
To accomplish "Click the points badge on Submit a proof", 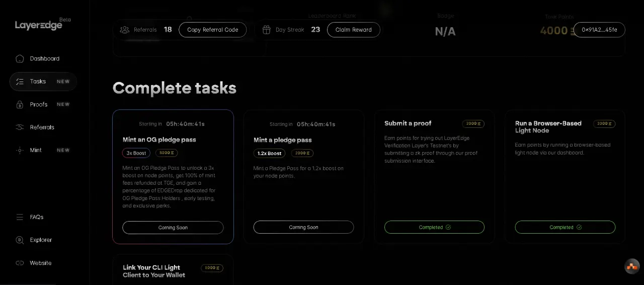I will point(473,123).
